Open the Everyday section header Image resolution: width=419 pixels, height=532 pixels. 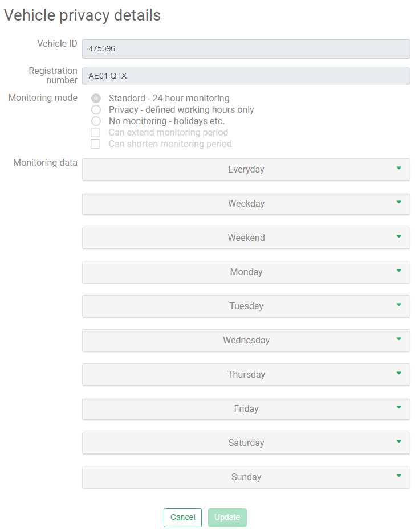(x=246, y=169)
